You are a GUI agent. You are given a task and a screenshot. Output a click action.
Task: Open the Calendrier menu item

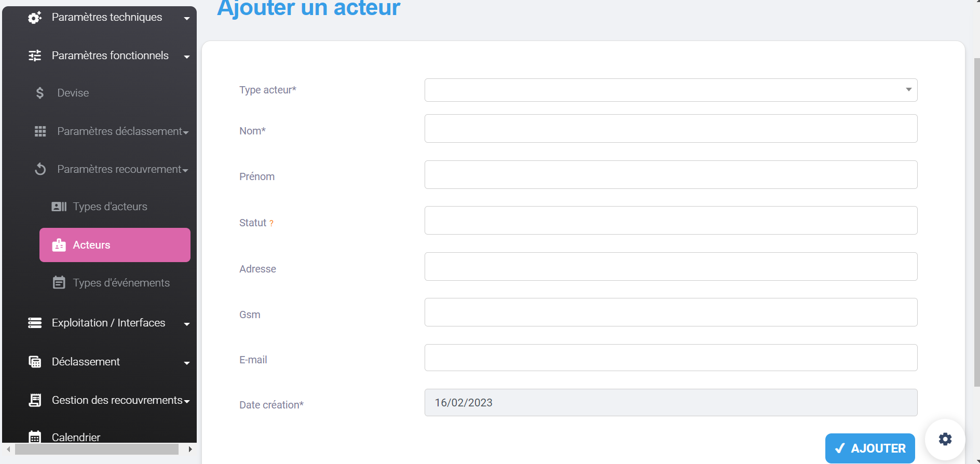(x=76, y=437)
